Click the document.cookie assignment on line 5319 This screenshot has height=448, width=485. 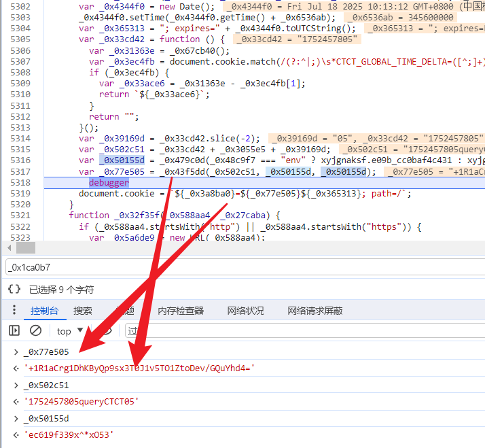tap(245, 194)
